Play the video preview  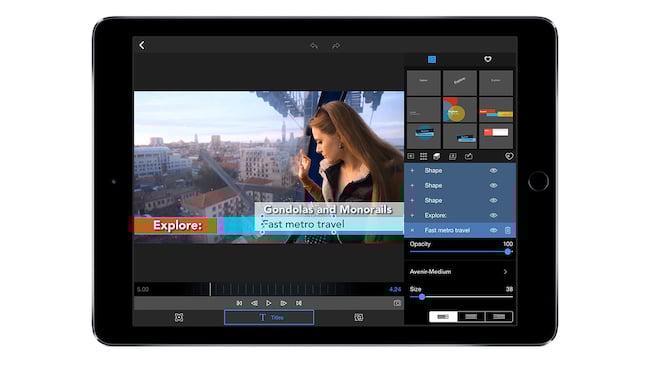coord(269,303)
